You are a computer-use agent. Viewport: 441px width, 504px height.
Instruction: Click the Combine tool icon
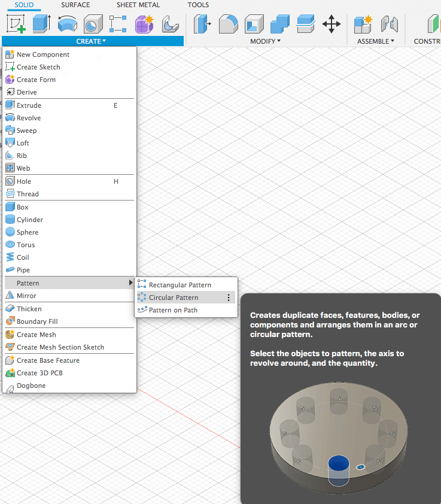pos(279,24)
